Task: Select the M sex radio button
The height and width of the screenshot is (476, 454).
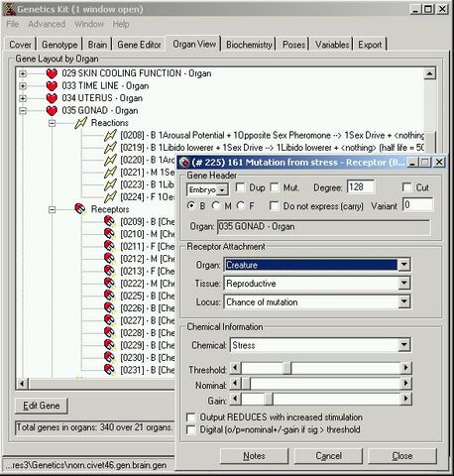Action: click(216, 205)
